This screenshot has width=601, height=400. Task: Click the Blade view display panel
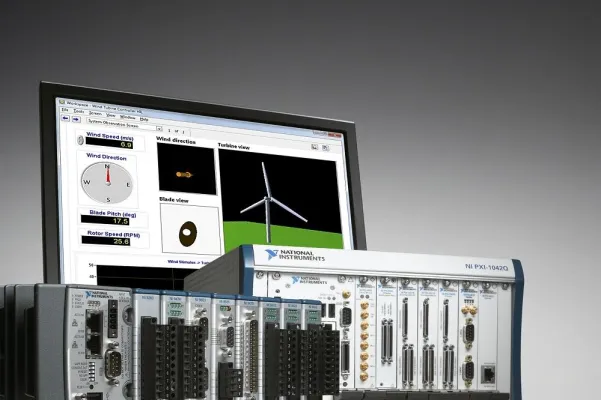(189, 231)
